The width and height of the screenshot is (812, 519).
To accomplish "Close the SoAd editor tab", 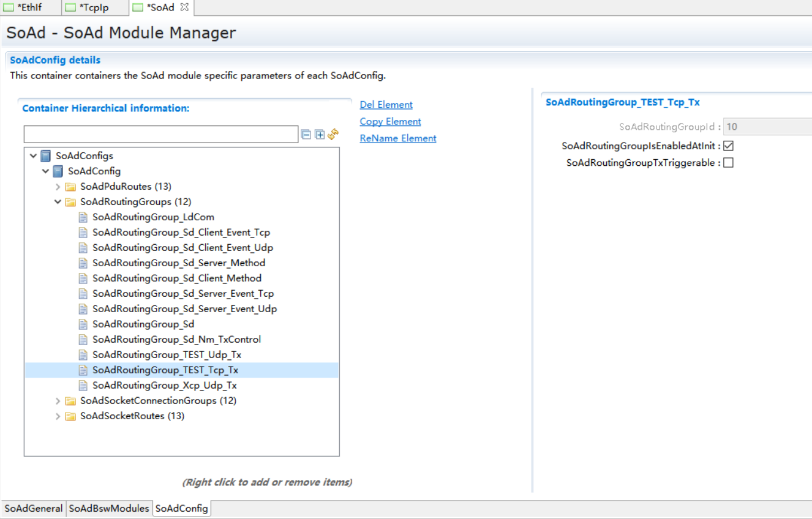I will point(184,7).
